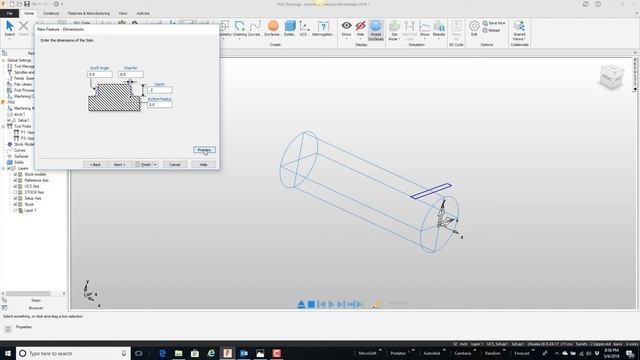Open Finish button dropdown arrow
This screenshot has width=640, height=360.
156,164
